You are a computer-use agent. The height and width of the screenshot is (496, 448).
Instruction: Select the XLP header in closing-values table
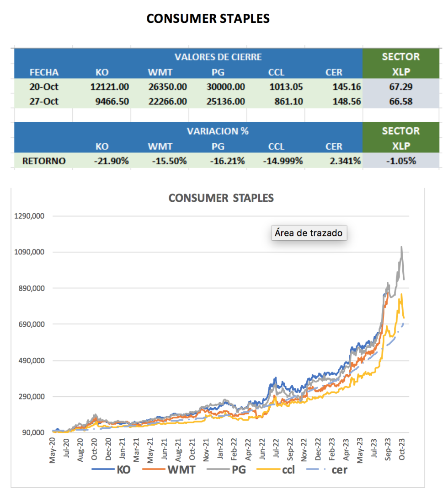(x=401, y=72)
